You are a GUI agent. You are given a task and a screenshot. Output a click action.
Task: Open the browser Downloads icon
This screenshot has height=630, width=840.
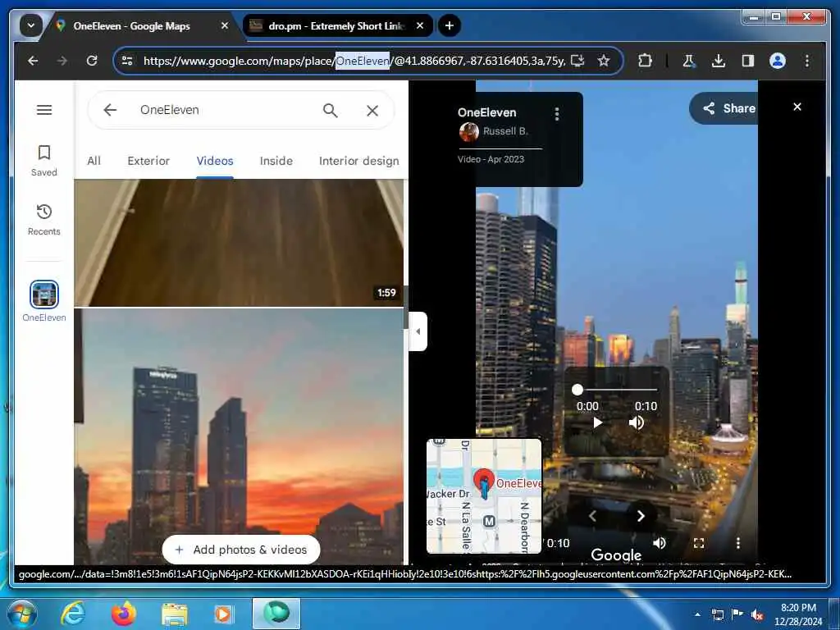pyautogui.click(x=719, y=61)
